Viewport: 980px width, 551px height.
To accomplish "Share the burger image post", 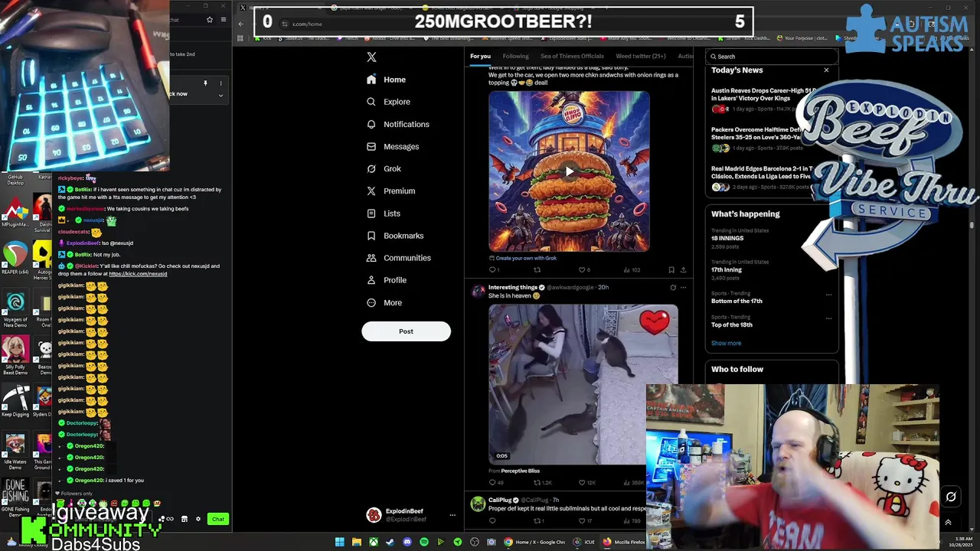I will pyautogui.click(x=683, y=269).
